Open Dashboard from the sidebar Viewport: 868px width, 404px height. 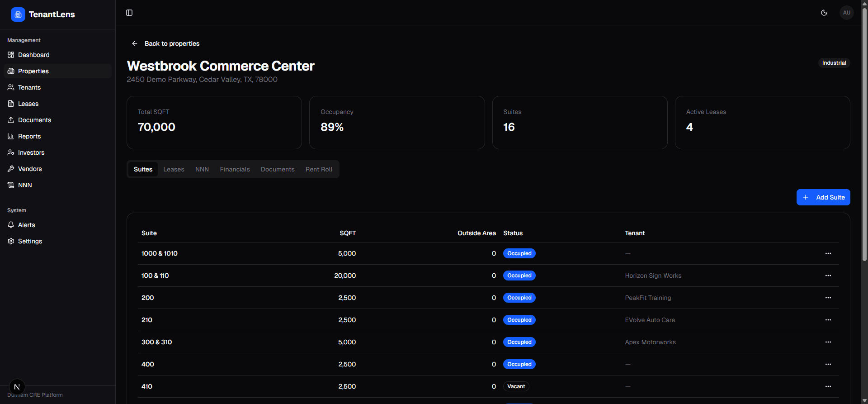coord(34,55)
